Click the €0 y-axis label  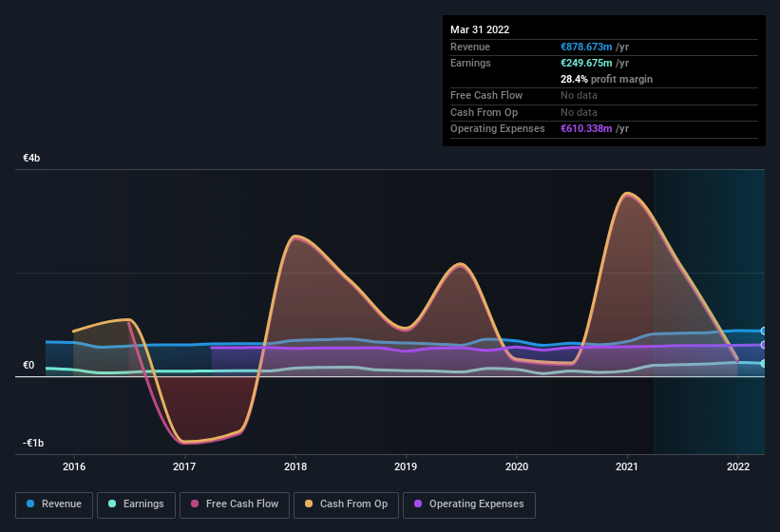coord(29,366)
